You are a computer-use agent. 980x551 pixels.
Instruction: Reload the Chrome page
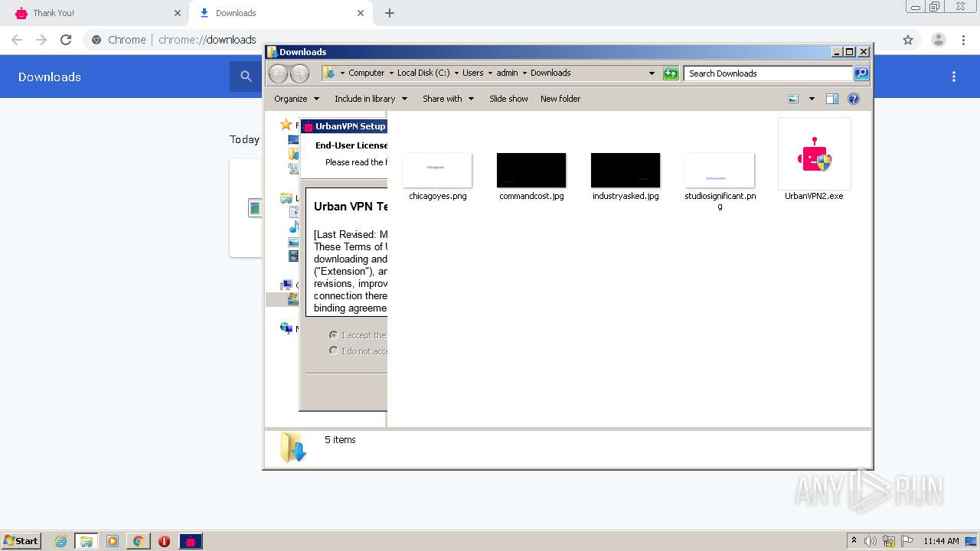[x=66, y=40]
